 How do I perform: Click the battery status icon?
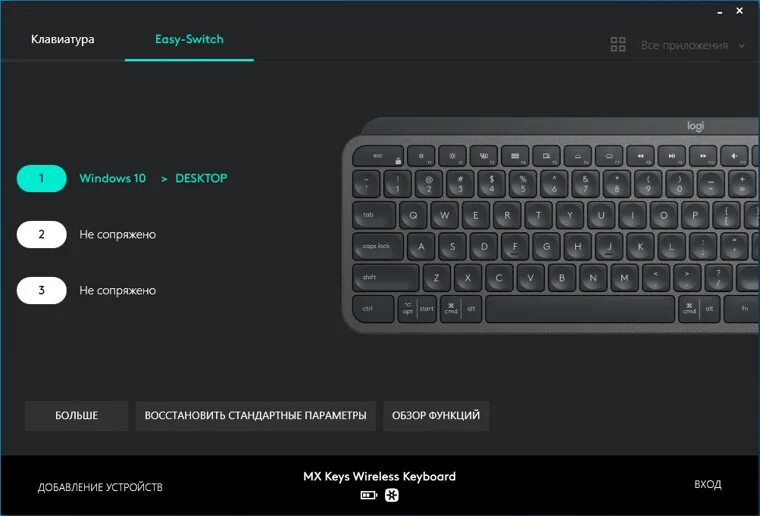(x=368, y=495)
